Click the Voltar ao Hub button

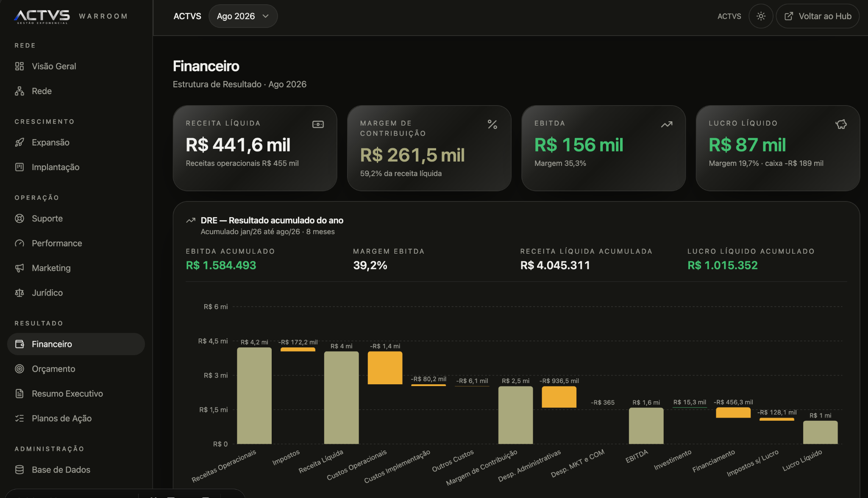[818, 16]
